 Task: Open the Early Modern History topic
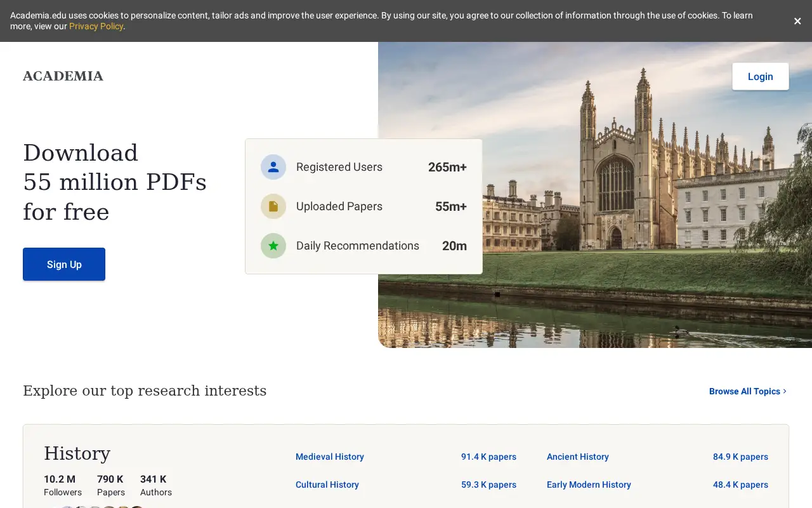tap(589, 485)
